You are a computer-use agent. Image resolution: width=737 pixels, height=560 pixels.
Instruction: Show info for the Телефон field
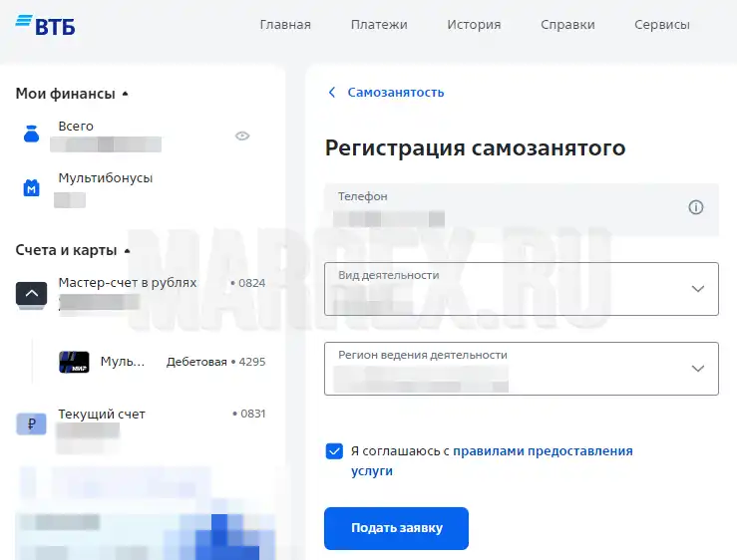click(x=696, y=207)
